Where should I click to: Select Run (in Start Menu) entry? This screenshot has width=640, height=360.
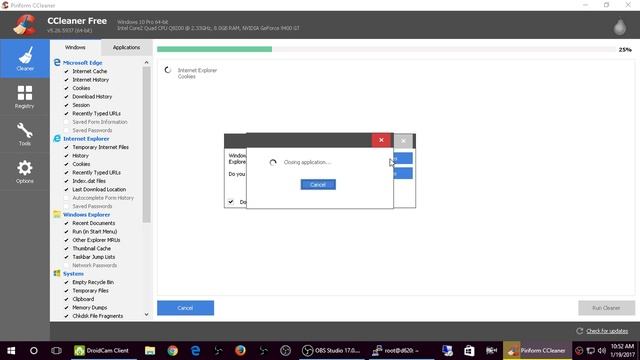95,231
